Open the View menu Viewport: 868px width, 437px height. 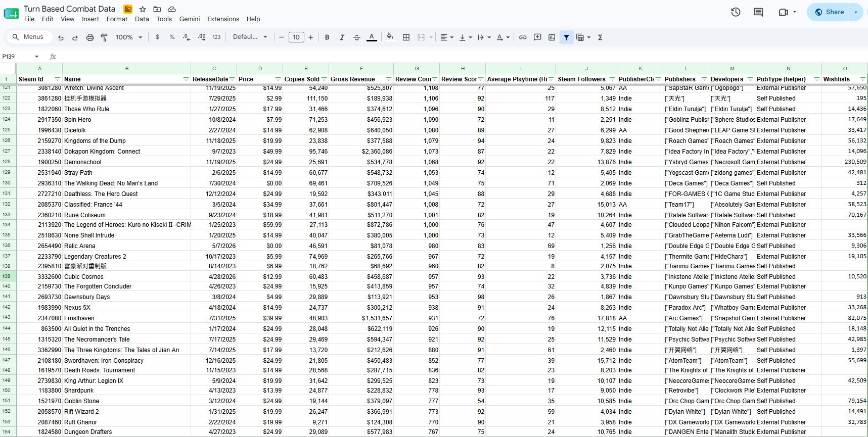click(x=68, y=19)
